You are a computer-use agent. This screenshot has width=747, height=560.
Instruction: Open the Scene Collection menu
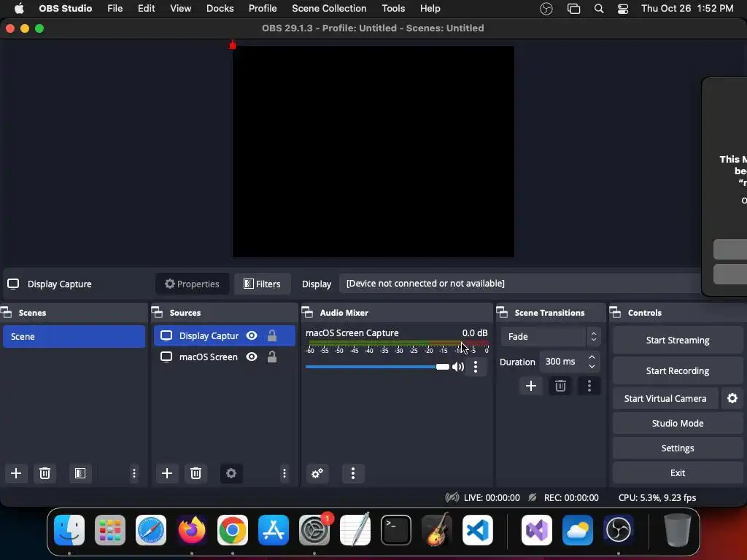329,9
